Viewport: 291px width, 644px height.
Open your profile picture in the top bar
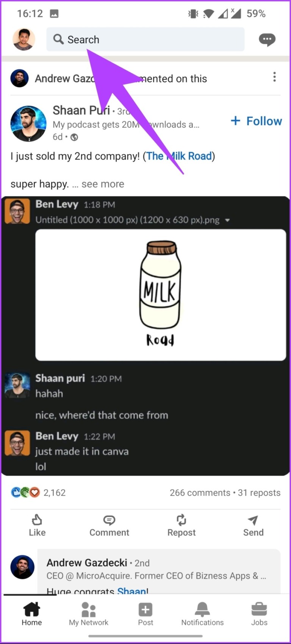coord(24,39)
